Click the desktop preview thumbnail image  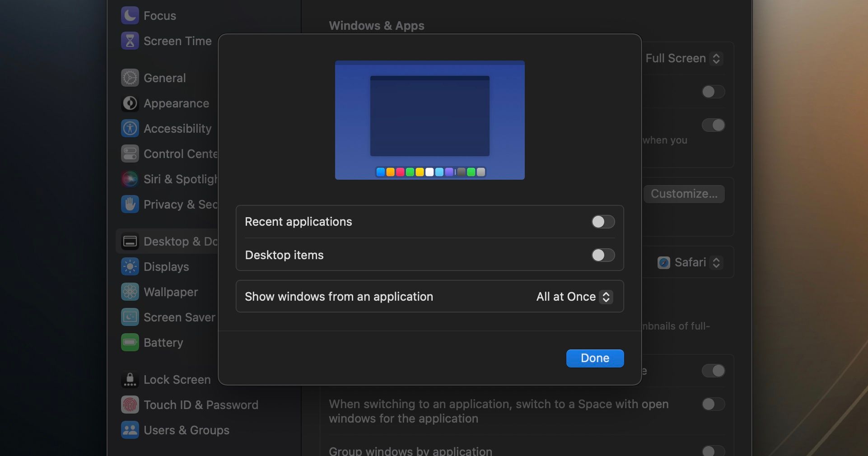point(429,120)
